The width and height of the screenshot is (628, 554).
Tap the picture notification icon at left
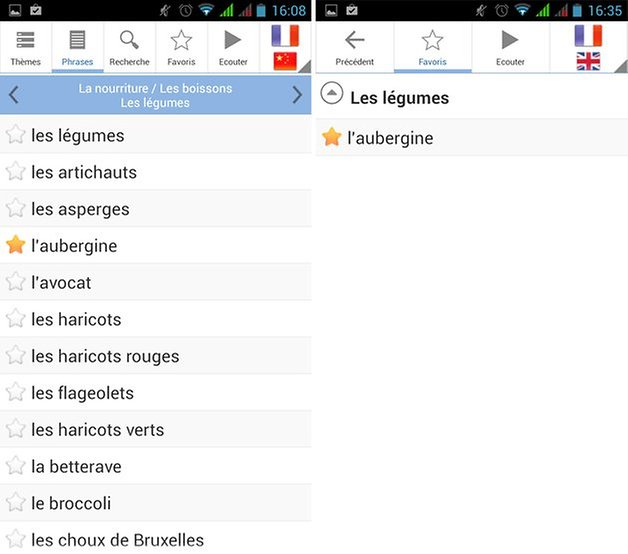tap(15, 10)
